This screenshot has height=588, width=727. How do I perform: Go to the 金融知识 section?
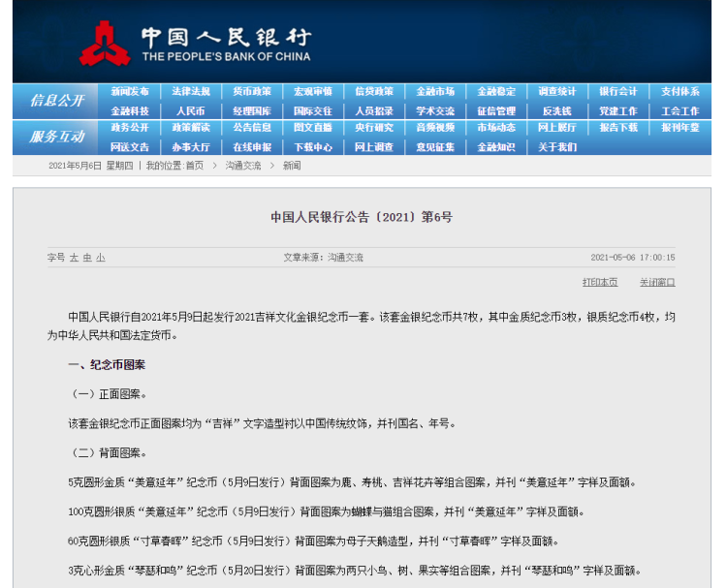click(x=496, y=147)
